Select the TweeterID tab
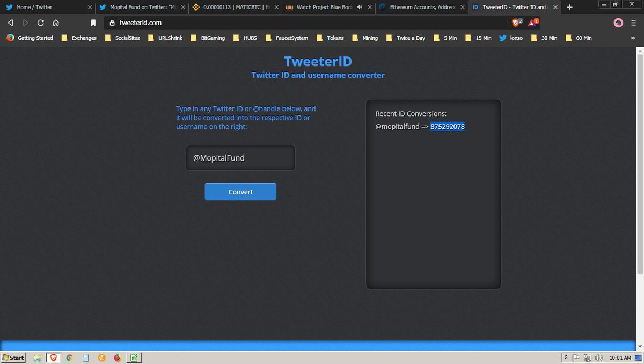Viewport: 644px width, 364px height. (514, 7)
